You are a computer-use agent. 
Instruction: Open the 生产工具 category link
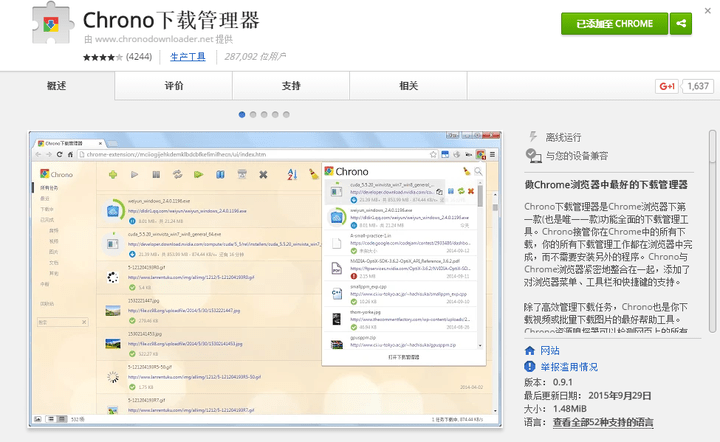point(188,57)
